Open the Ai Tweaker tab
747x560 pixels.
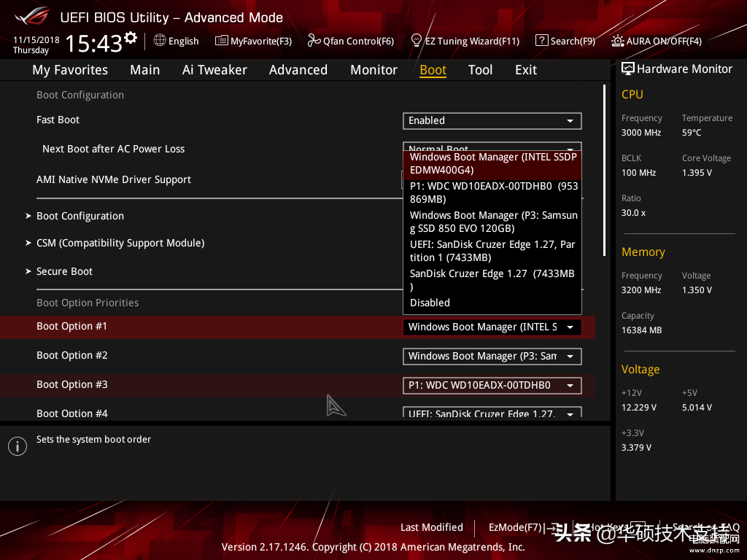(214, 70)
